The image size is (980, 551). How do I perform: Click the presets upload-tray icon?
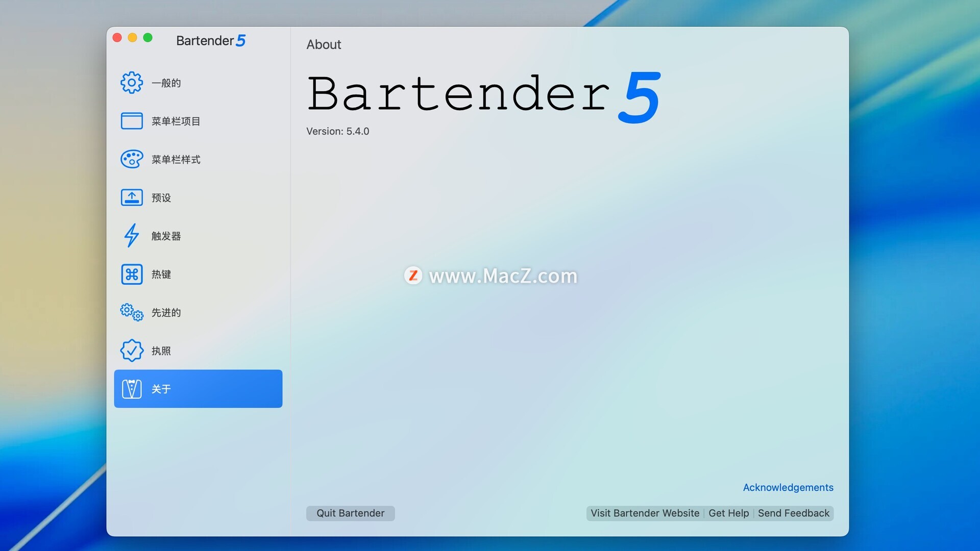pos(132,197)
